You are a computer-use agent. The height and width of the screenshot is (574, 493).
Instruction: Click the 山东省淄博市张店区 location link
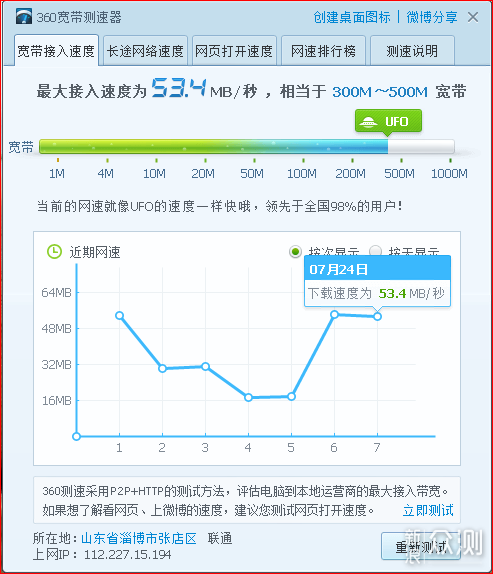[x=139, y=538]
